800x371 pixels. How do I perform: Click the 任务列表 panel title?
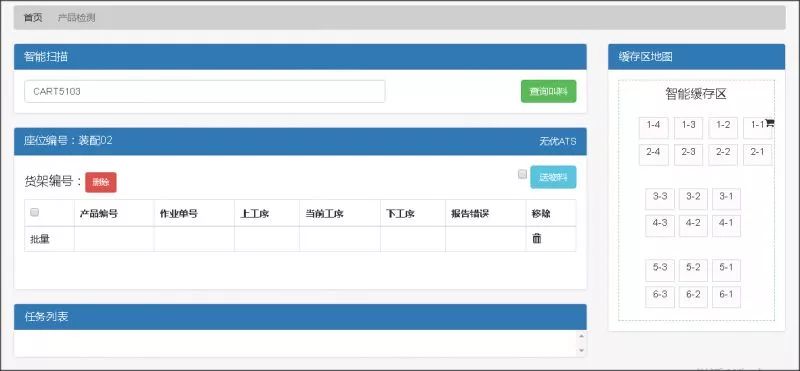46,316
